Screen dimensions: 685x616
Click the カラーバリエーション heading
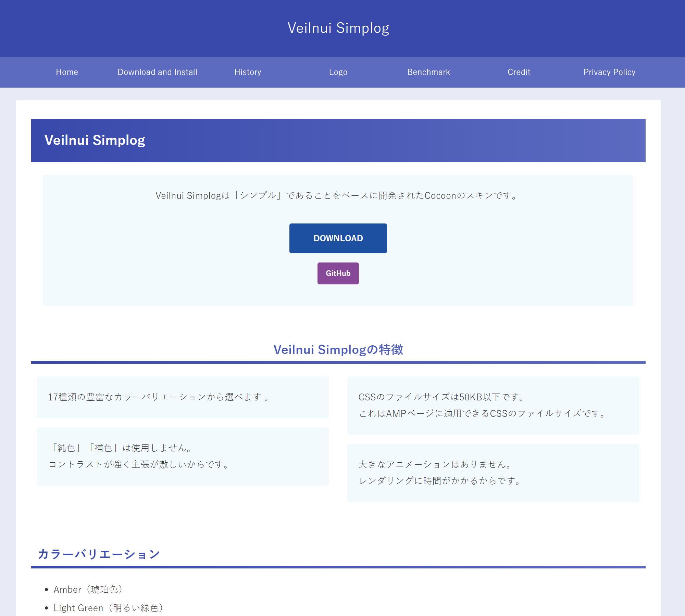coord(99,554)
